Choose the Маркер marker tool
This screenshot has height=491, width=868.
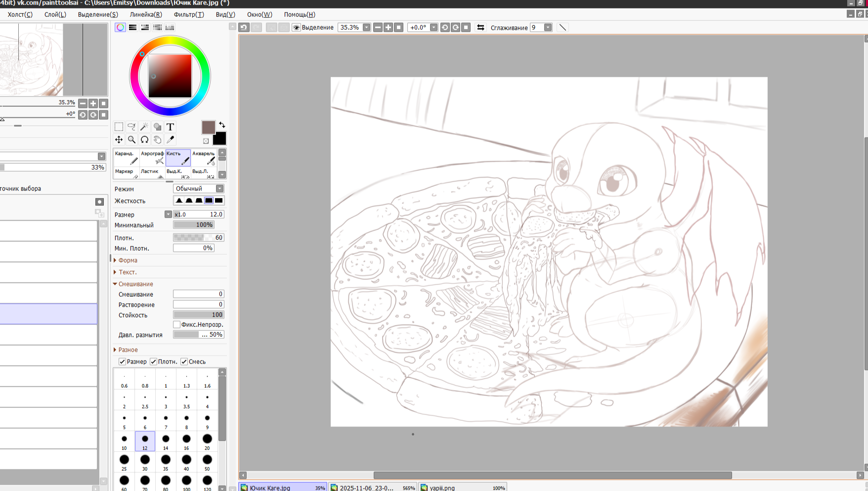click(127, 173)
